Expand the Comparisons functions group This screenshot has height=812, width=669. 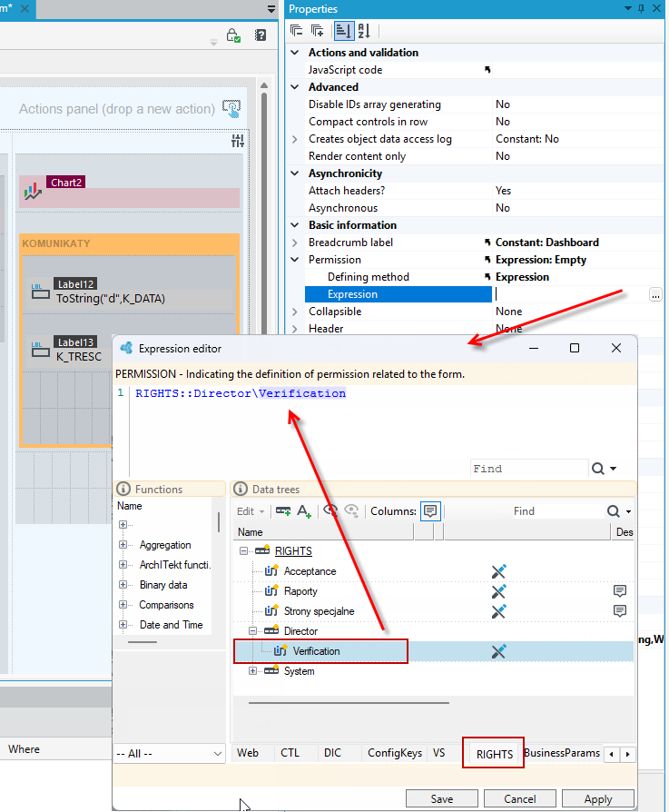tap(123, 605)
